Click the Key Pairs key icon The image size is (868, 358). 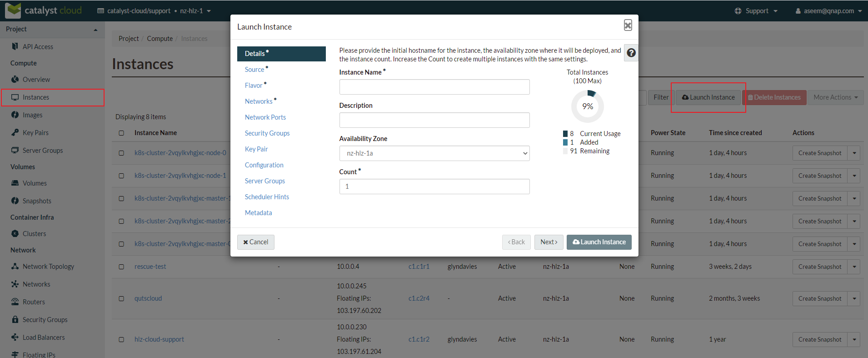(15, 132)
